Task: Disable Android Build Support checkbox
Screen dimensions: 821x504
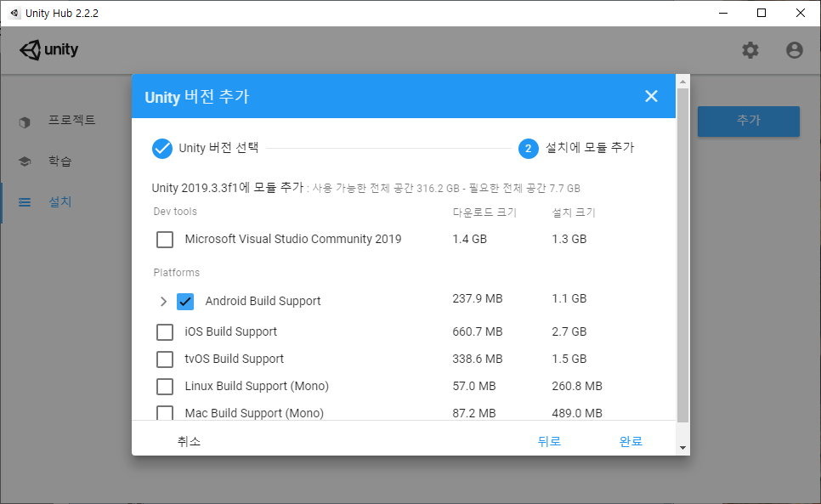Action: click(184, 301)
